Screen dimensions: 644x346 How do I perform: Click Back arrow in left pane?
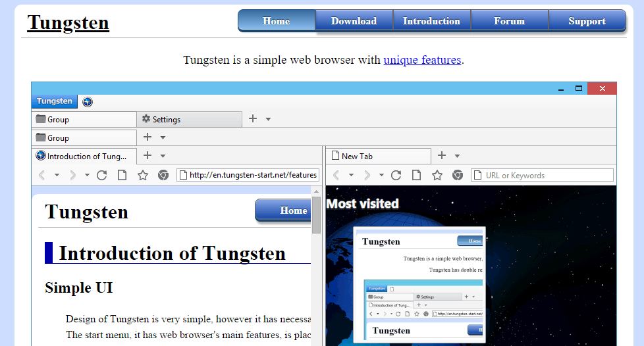click(x=42, y=175)
